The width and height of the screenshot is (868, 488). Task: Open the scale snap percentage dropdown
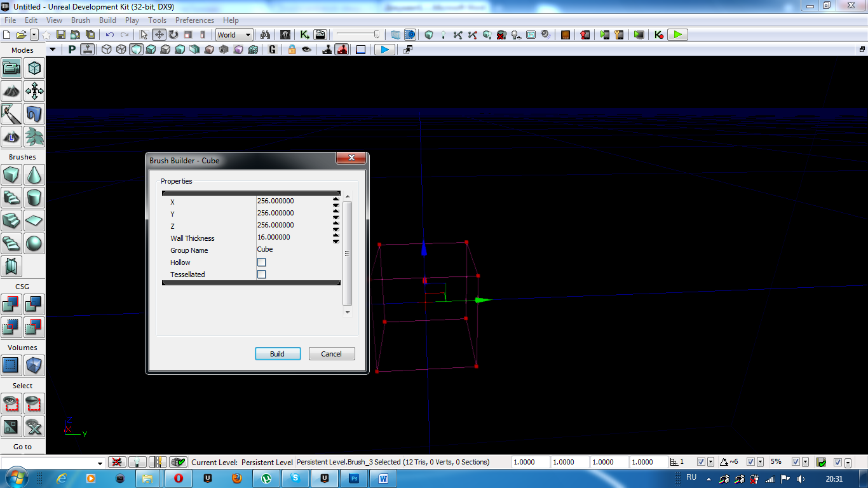[x=805, y=462]
